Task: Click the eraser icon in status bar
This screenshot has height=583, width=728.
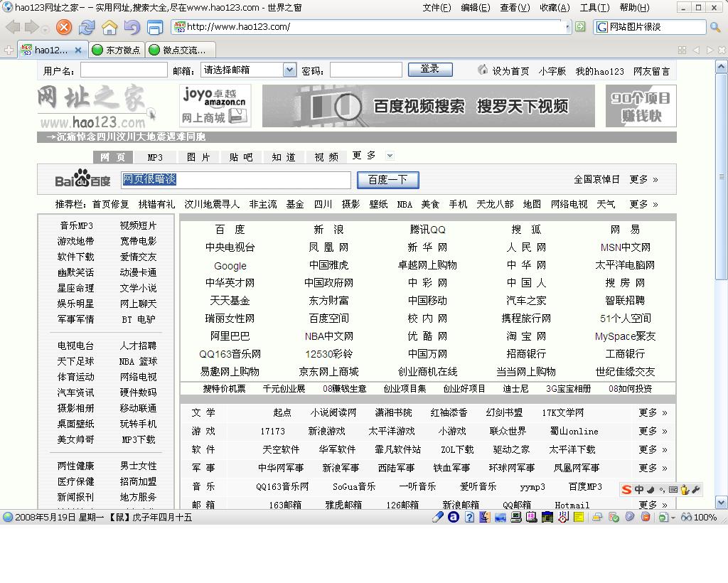Action: [x=438, y=518]
